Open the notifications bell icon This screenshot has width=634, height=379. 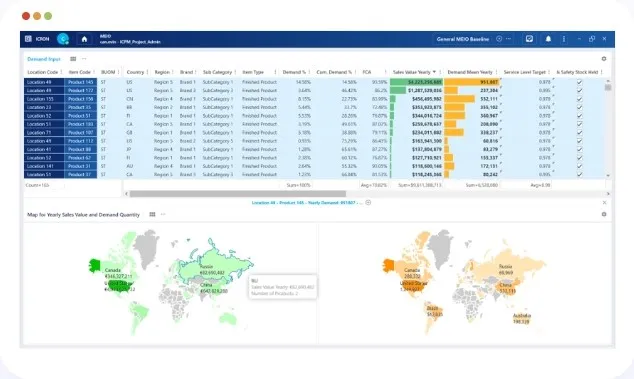coord(548,39)
